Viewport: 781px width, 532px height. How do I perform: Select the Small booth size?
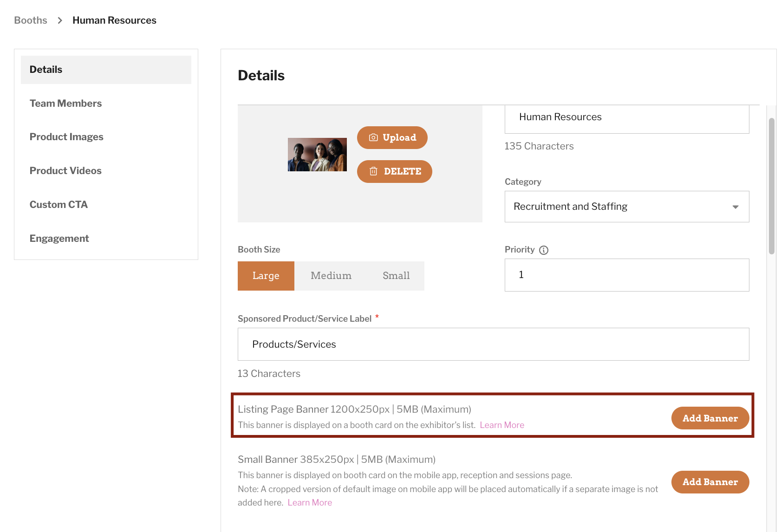coord(396,276)
